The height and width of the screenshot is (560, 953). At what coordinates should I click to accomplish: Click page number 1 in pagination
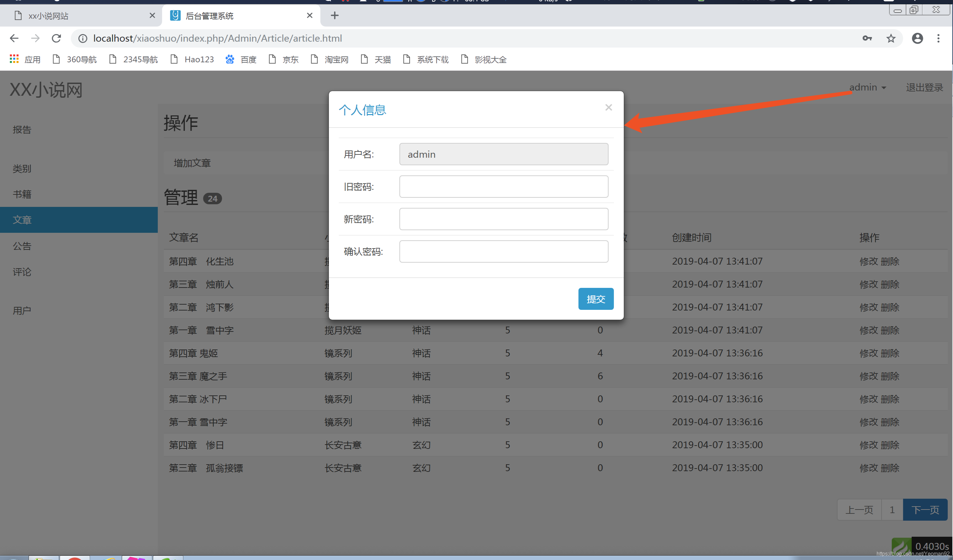coord(892,510)
